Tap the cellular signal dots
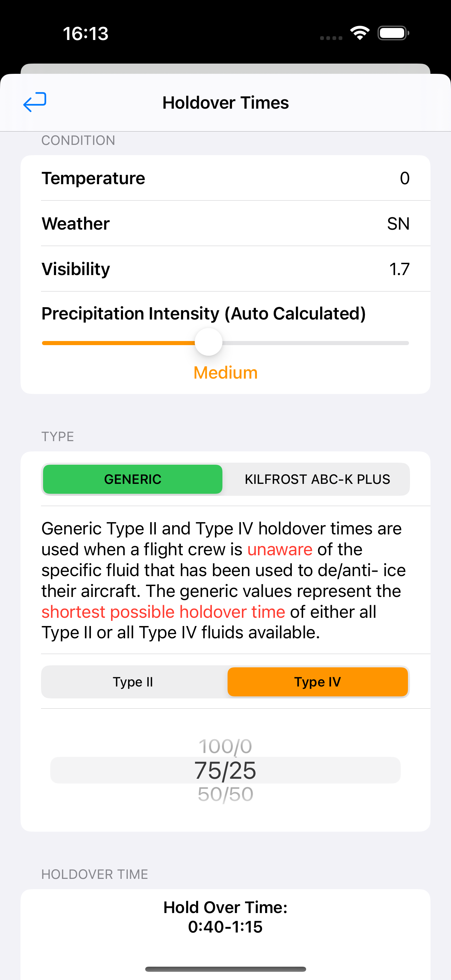Screen dimensions: 451x980 click(x=331, y=38)
